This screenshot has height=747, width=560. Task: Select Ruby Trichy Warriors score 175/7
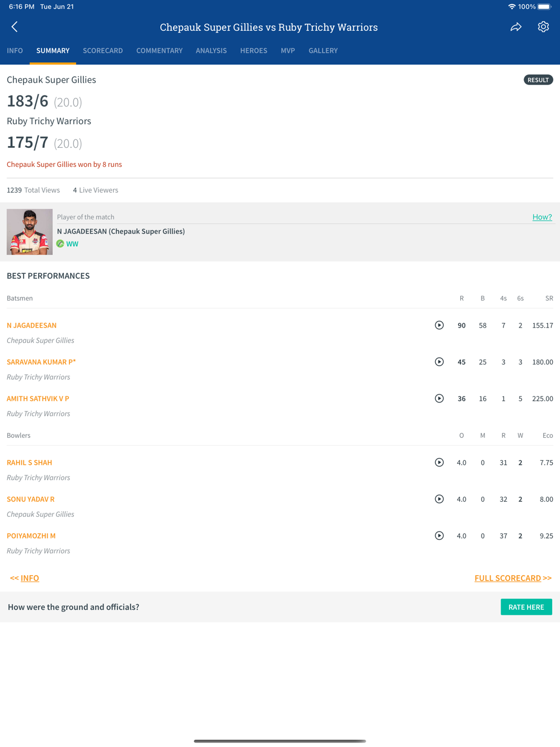(27, 143)
